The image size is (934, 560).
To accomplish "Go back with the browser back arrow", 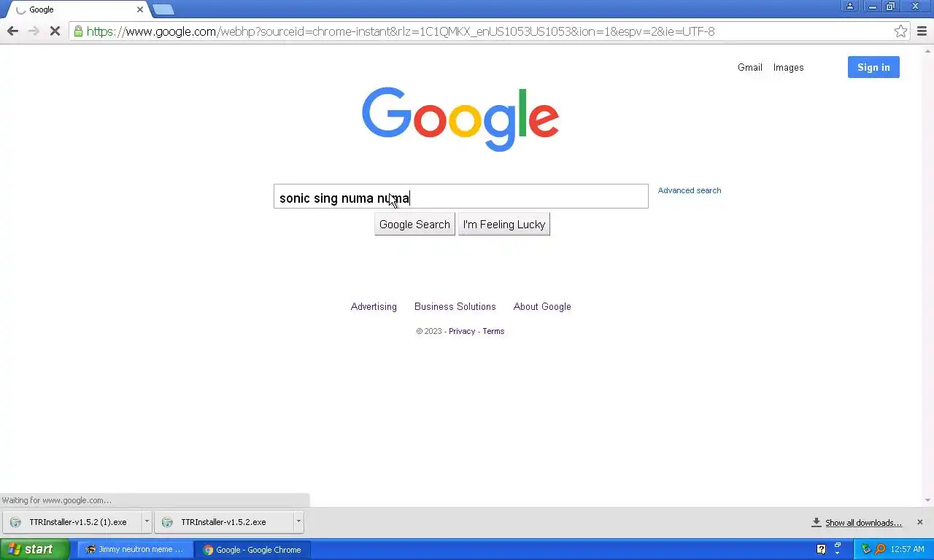I will click(x=12, y=31).
